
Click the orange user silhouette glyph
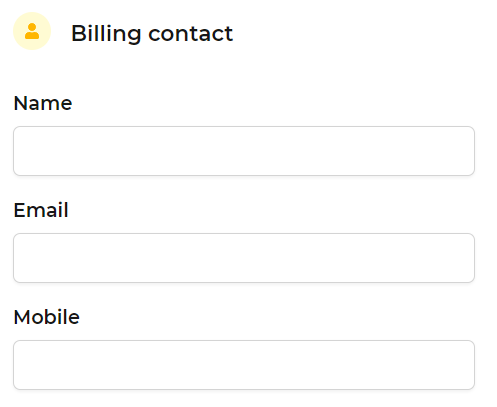coord(32,31)
